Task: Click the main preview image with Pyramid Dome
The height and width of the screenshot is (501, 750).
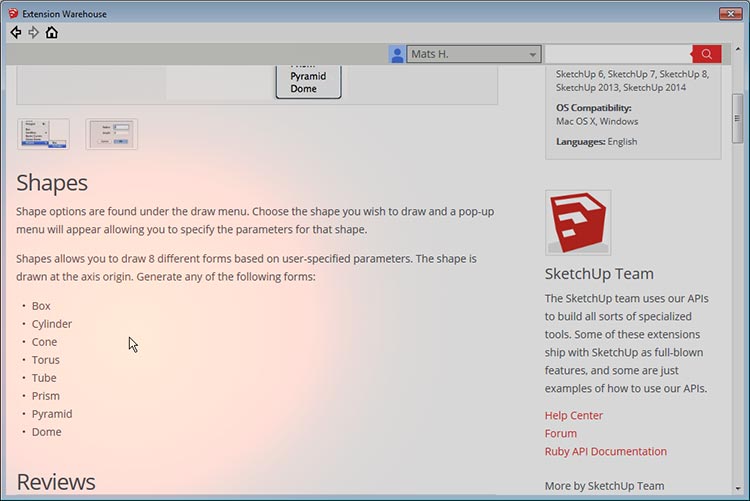Action: 257,85
